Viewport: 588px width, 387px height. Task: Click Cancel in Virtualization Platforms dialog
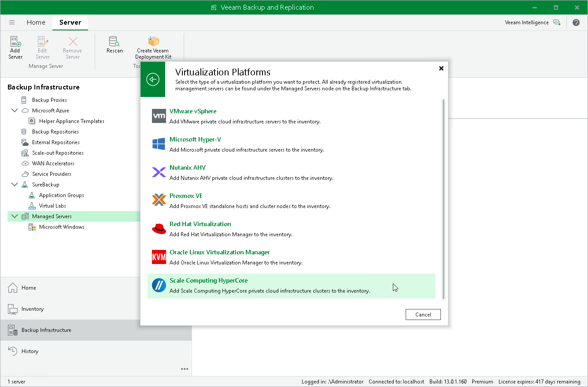tap(423, 314)
